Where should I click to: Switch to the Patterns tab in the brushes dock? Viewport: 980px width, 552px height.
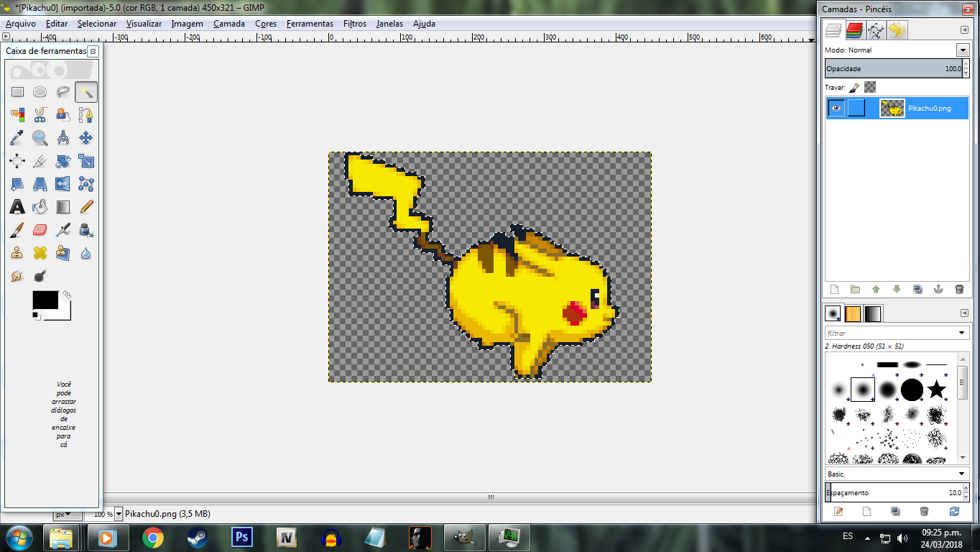point(853,313)
